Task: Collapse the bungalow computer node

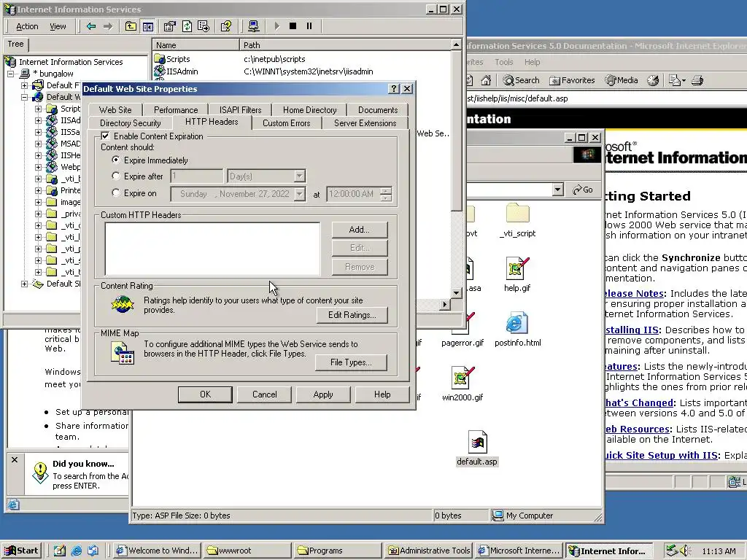Action: coord(10,74)
